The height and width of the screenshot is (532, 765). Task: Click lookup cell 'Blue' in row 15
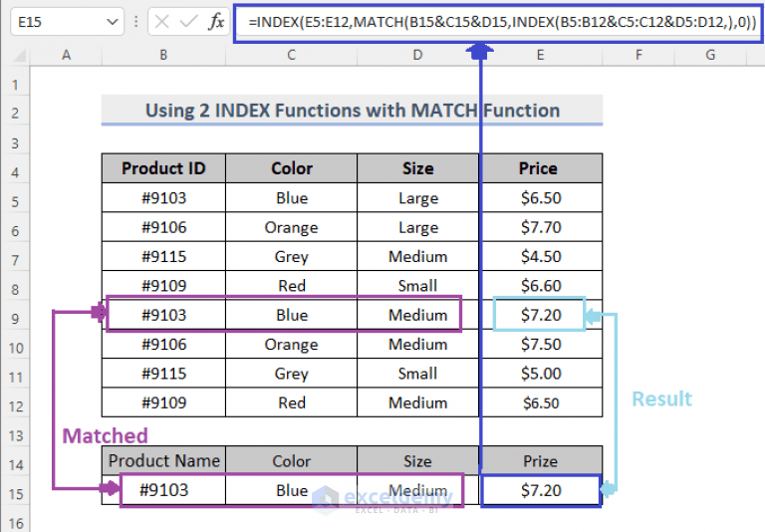click(291, 490)
